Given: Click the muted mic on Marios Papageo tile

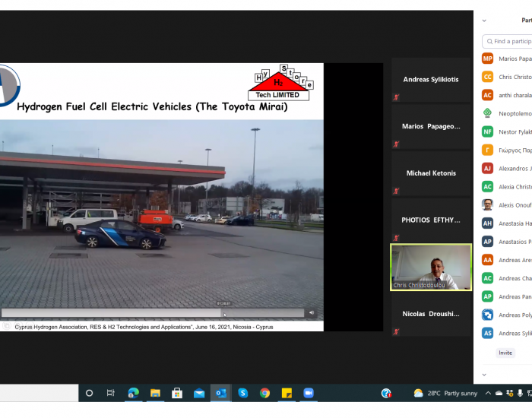Looking at the screenshot, I should [x=396, y=144].
